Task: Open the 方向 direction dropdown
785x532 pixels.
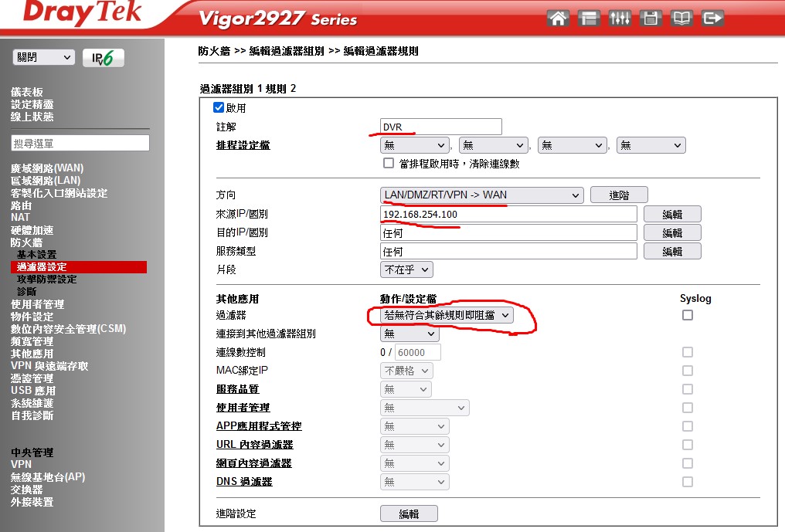Action: [481, 195]
